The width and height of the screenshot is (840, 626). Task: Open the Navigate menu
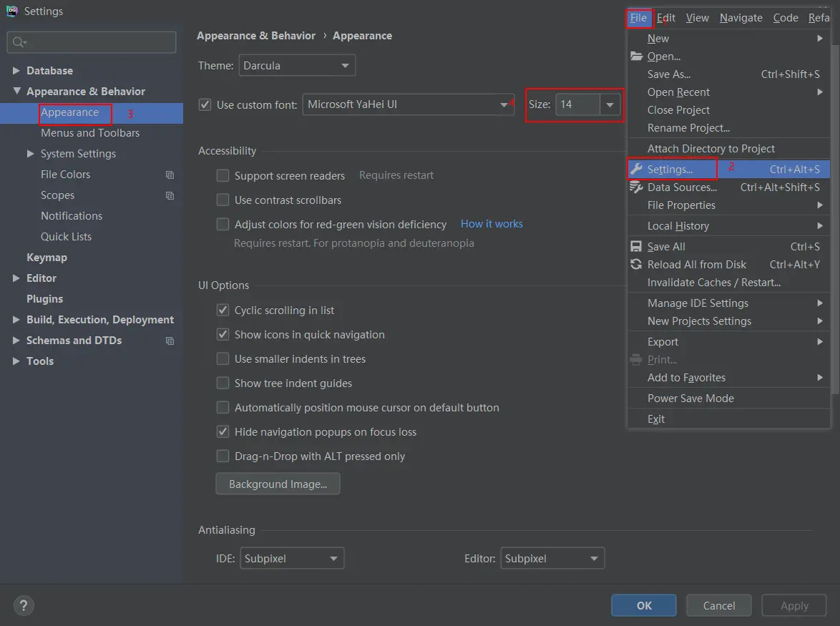pyautogui.click(x=741, y=18)
